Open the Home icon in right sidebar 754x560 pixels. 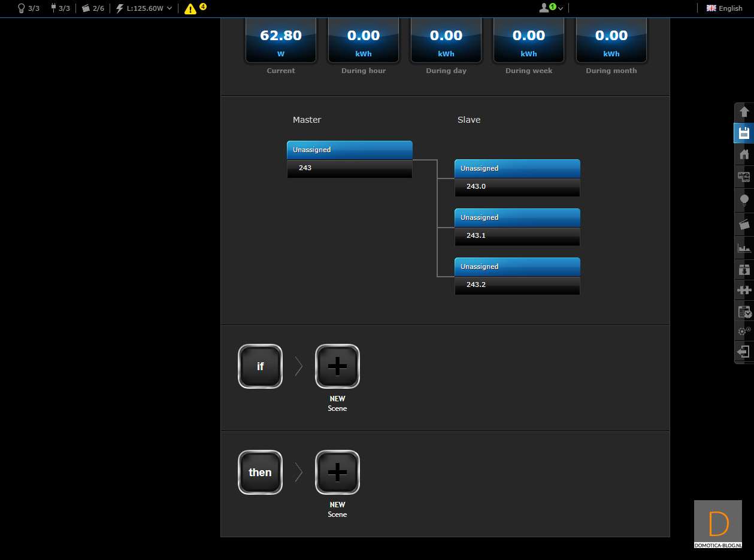tap(744, 155)
